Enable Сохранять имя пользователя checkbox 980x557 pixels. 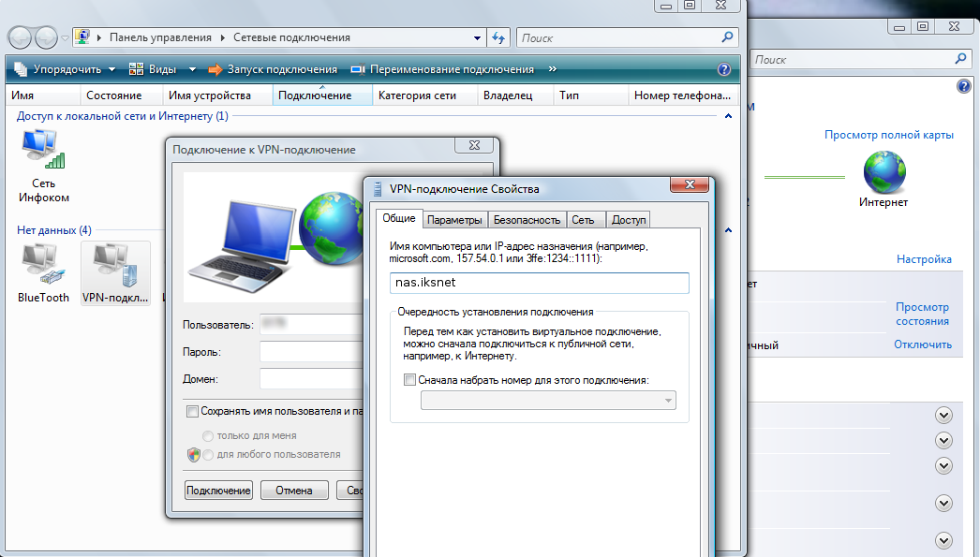pos(192,411)
